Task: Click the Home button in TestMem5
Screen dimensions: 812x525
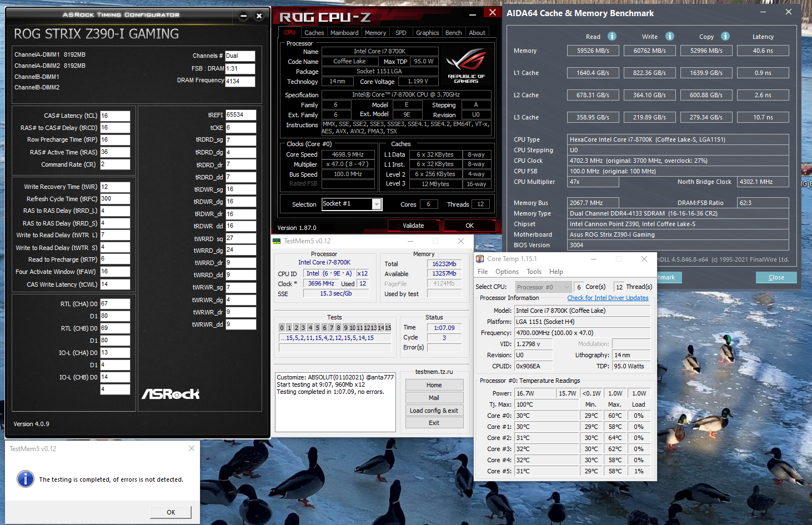Action: click(434, 385)
